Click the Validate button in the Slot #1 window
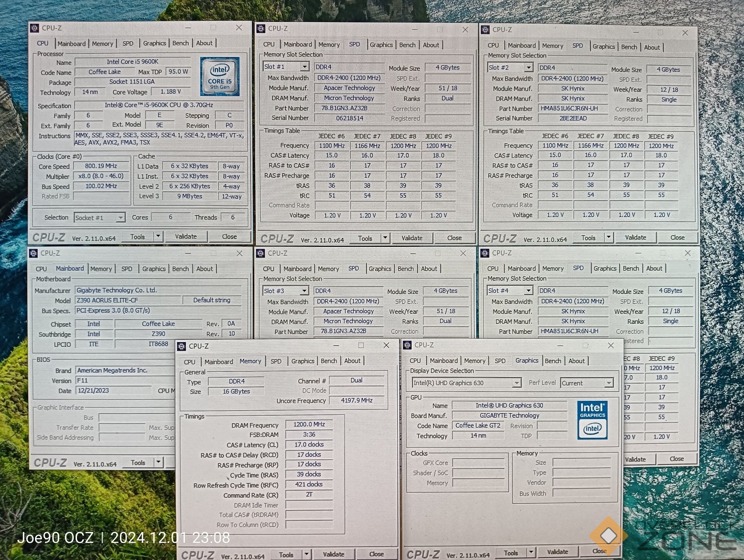744x560 pixels. coord(412,238)
